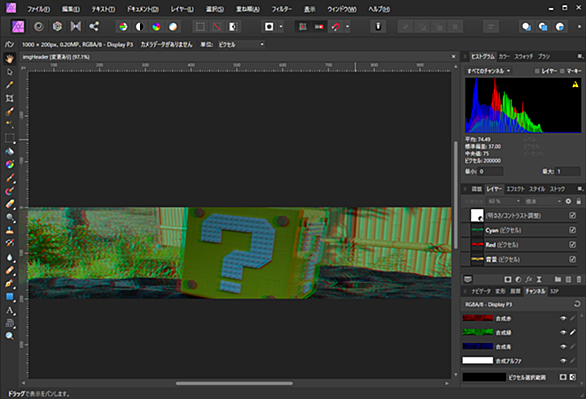586x399 pixels.
Task: Enable the レイヤー checkbox in Histogram panel
Action: coord(537,71)
